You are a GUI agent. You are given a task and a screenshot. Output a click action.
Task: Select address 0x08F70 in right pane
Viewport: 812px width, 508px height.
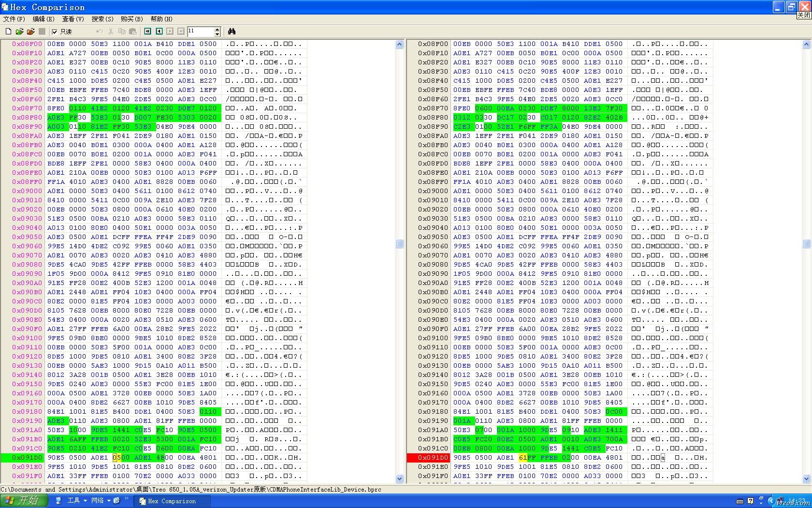coord(433,108)
